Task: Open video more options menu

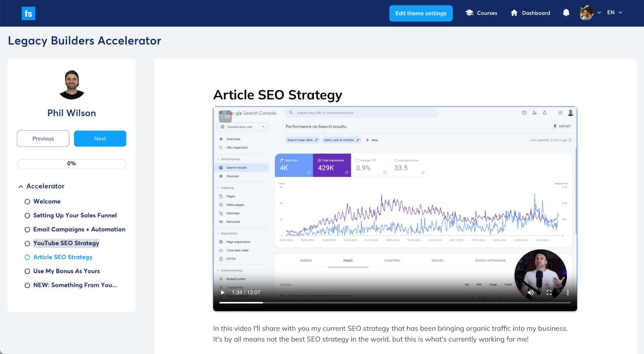Action: click(x=568, y=292)
